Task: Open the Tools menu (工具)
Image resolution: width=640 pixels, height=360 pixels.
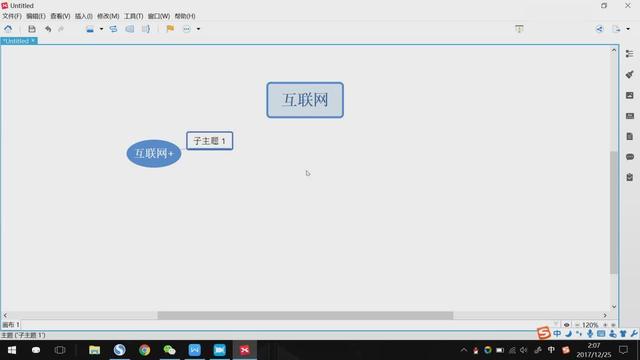Action: [133, 16]
